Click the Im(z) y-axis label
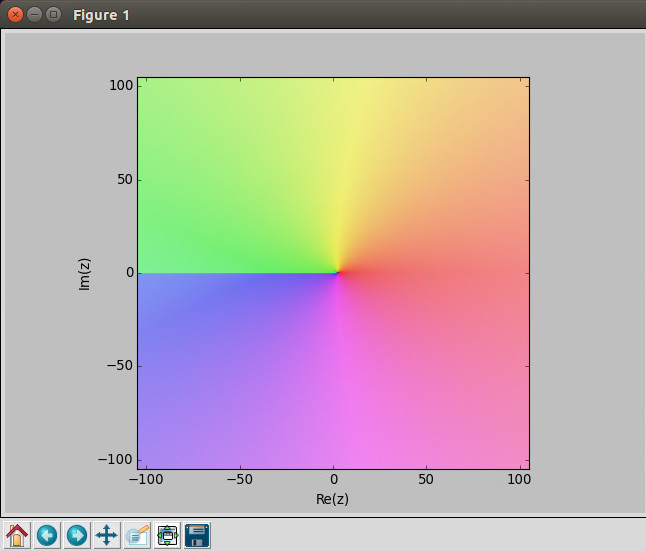The width and height of the screenshot is (646, 551). [85, 274]
